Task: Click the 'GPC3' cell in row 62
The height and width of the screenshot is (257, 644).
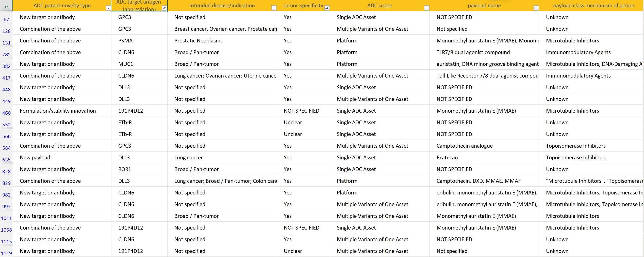Action: [x=139, y=17]
